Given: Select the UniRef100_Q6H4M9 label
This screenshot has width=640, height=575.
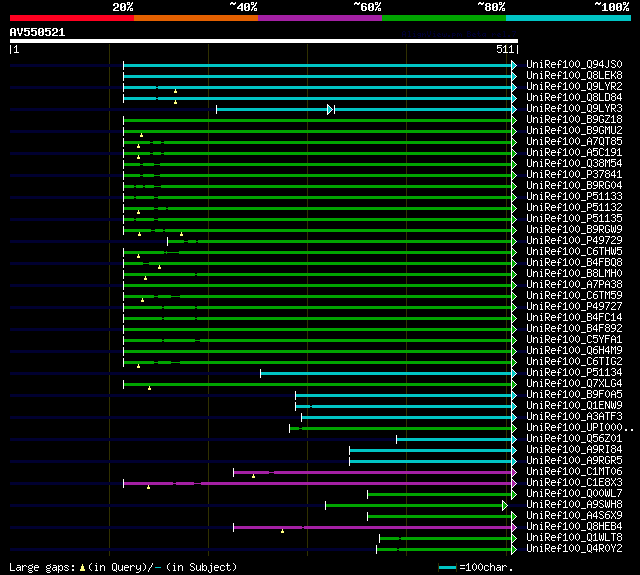Looking at the screenshot, I should pos(574,351).
